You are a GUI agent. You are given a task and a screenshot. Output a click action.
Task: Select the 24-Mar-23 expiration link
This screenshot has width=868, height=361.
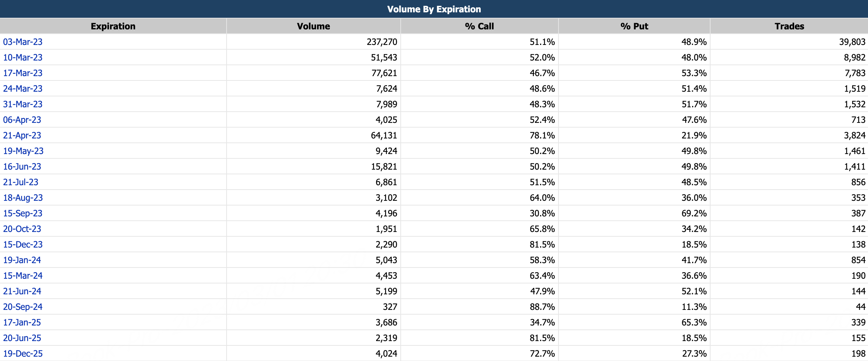tap(23, 89)
